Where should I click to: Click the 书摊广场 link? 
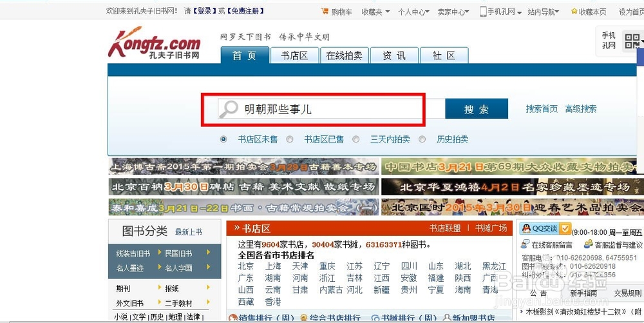(491, 228)
